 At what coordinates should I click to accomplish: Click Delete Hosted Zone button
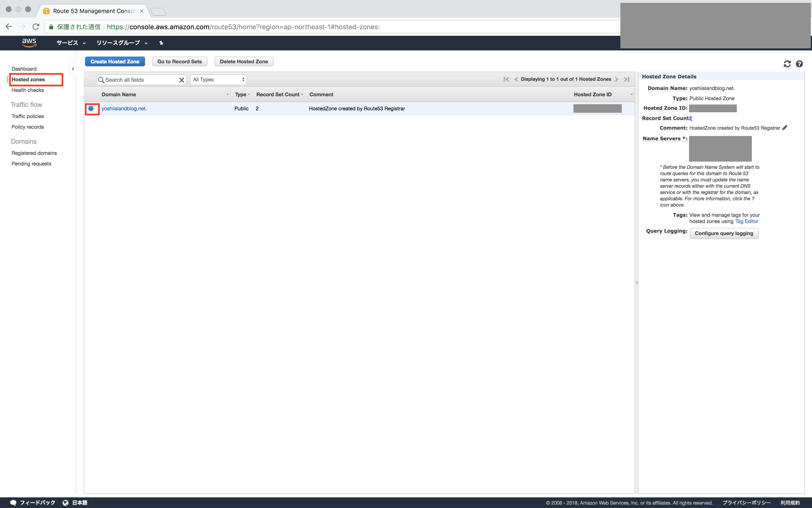tap(244, 61)
